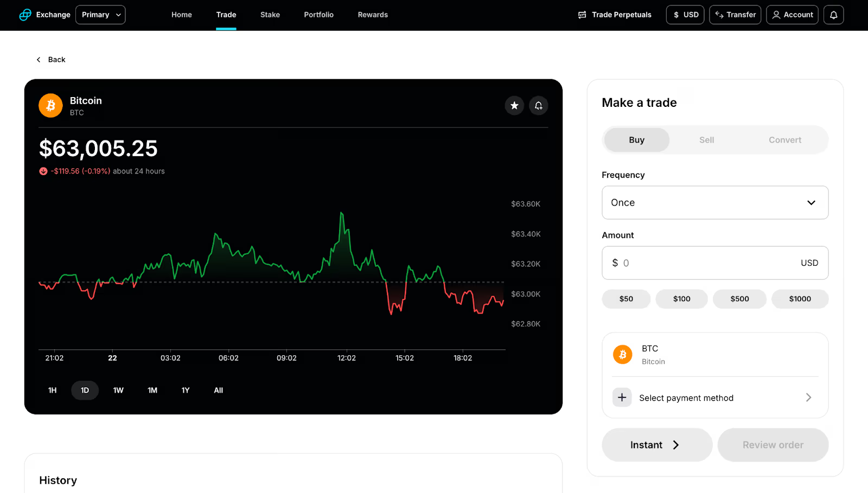The image size is (868, 493).
Task: Open Select payment method options
Action: [686, 398]
